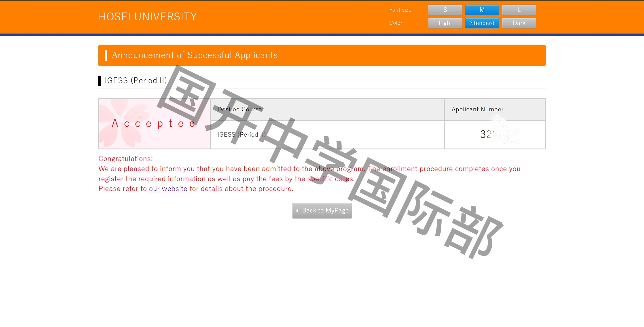This screenshot has width=644, height=327.
Task: Click the Applicant Number column header
Action: tap(495, 110)
